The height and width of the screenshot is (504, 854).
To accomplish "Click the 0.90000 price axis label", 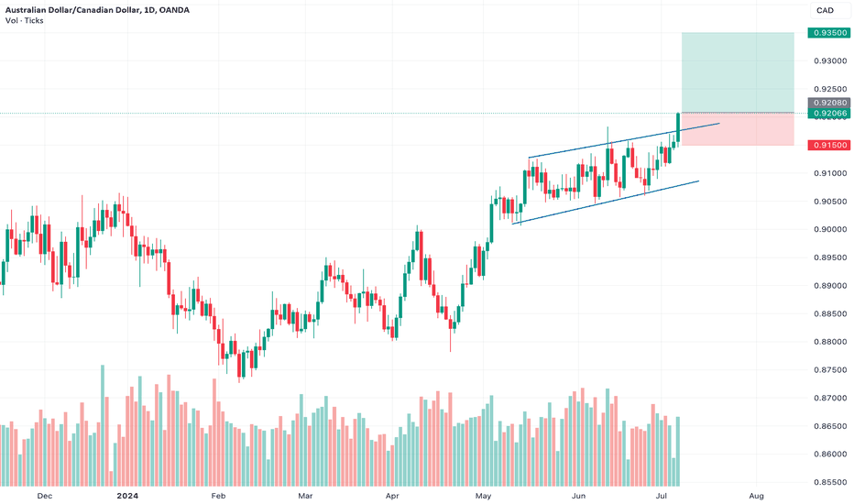I will (x=830, y=229).
